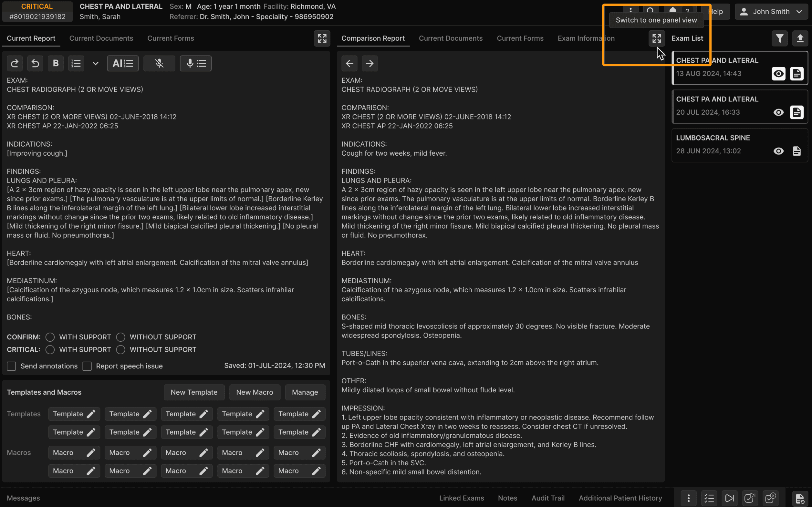Open the Current Forms tab in left panel
Screen dimensions: 812x507
[171, 38]
